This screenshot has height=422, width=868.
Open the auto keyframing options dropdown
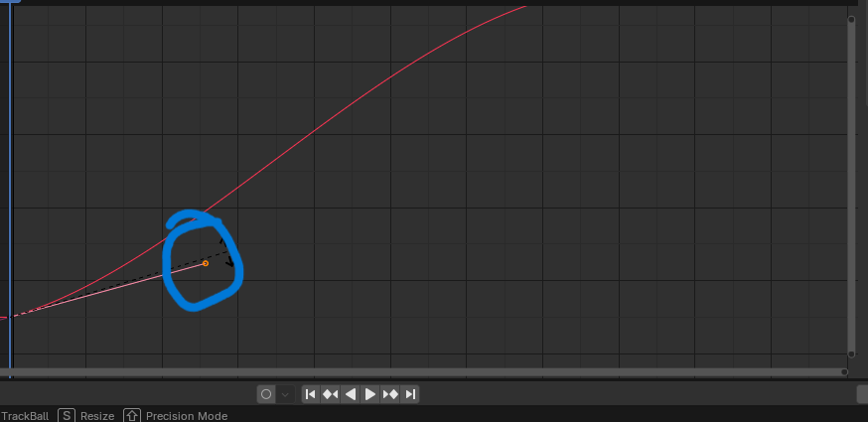(x=285, y=394)
